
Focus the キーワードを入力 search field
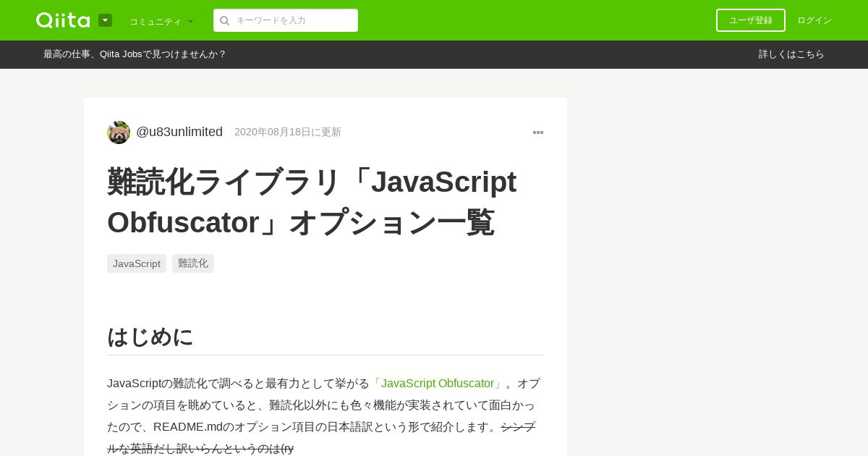pyautogui.click(x=286, y=20)
